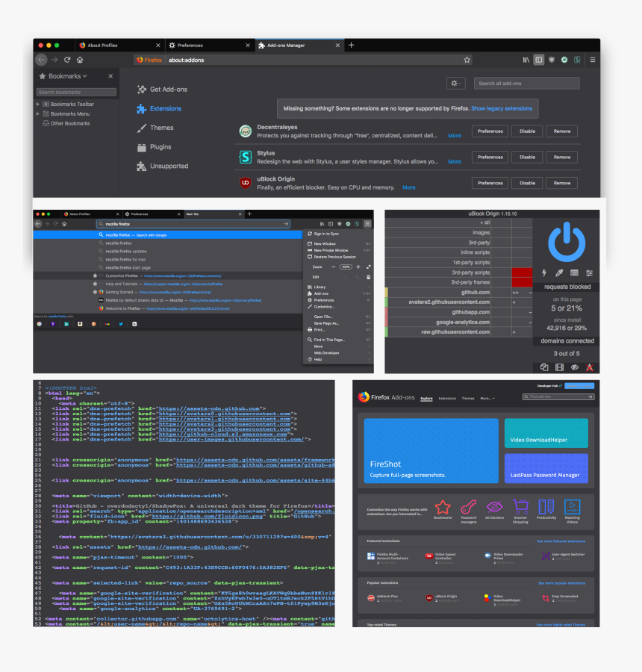Open Themes category in Add-ons Manager sidebar
642x672 pixels.
click(155, 128)
